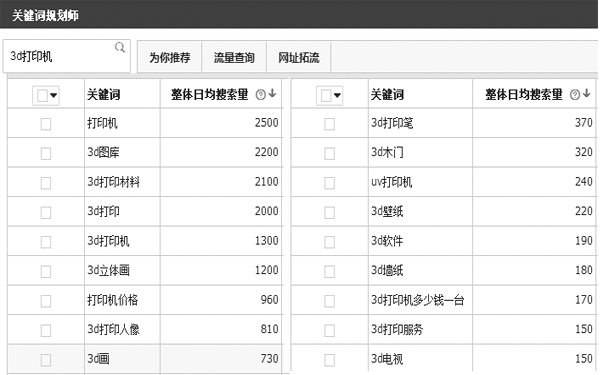Click the search volume value 2200
The width and height of the screenshot is (600, 375).
(x=266, y=152)
